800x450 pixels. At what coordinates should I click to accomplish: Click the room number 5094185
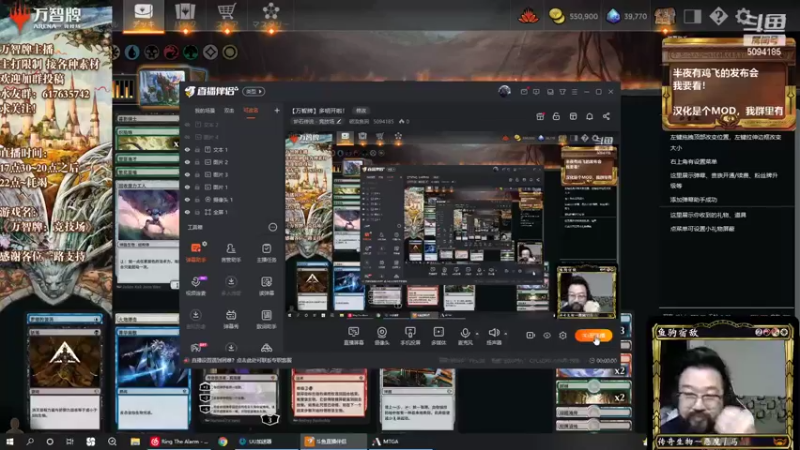383,121
